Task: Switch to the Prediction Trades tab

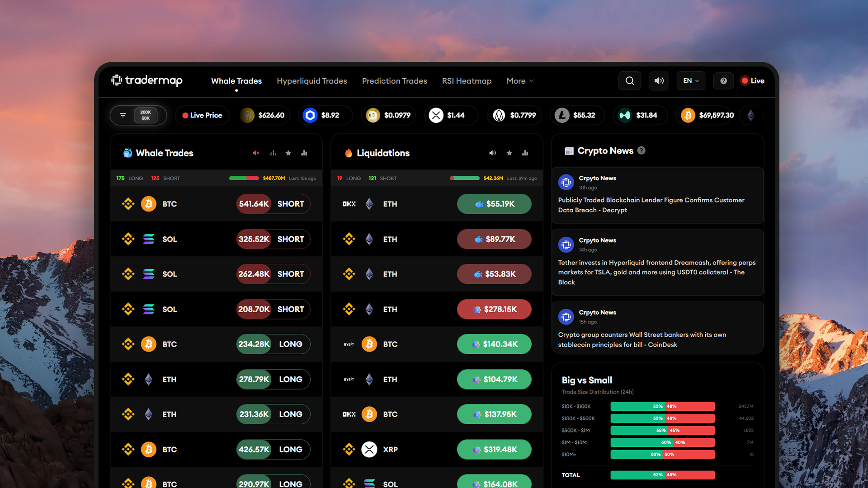Action: click(394, 81)
